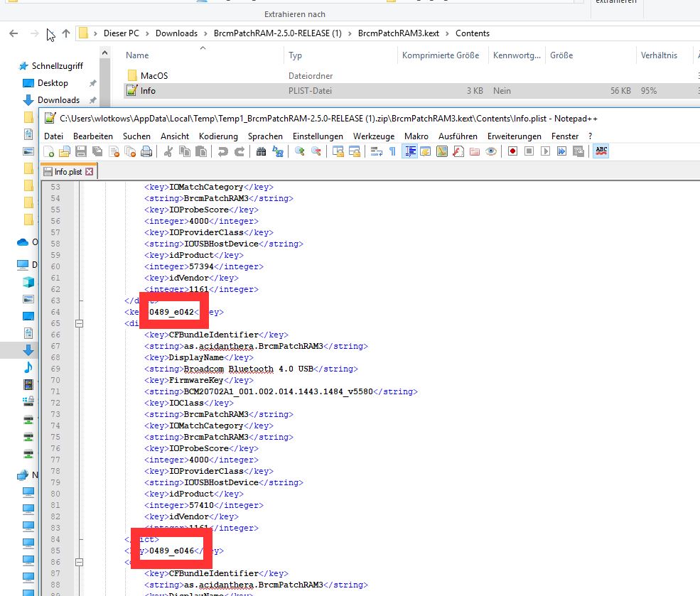Open the MacOS folder in file list
The height and width of the screenshot is (596, 700).
tap(154, 75)
